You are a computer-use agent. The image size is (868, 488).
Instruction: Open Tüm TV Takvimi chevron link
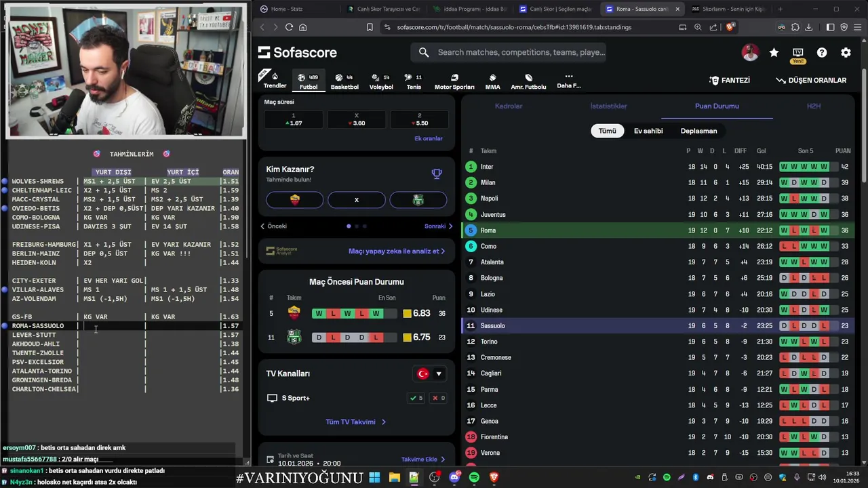click(x=356, y=422)
